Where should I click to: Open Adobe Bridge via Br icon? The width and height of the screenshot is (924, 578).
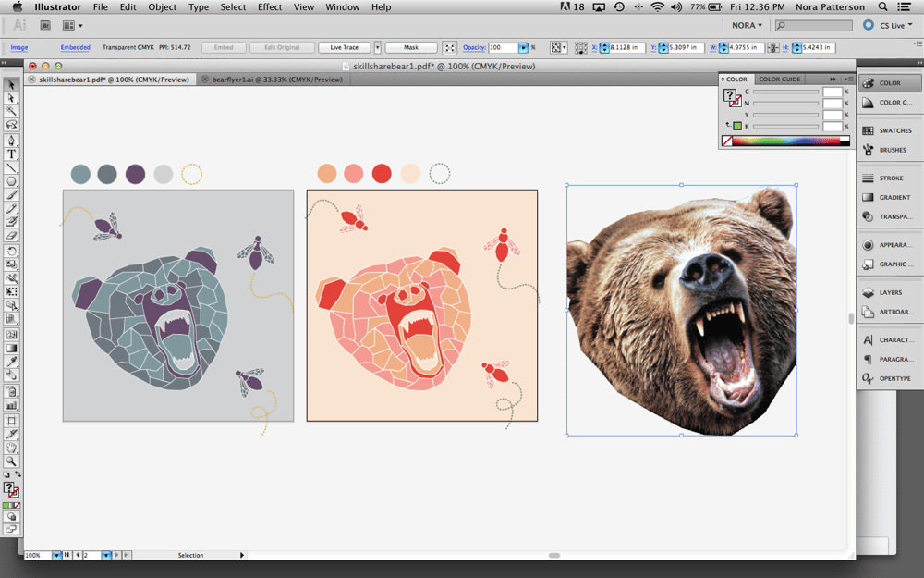point(45,25)
